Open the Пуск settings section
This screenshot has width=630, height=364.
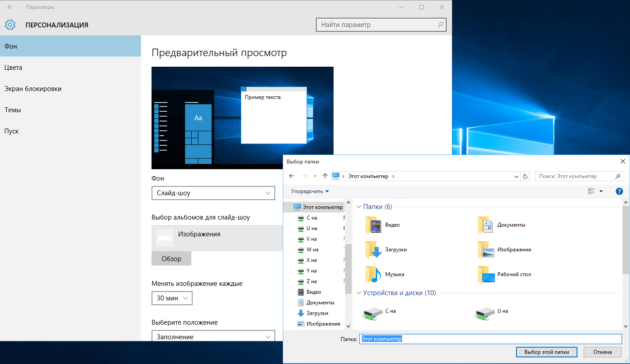click(70, 131)
